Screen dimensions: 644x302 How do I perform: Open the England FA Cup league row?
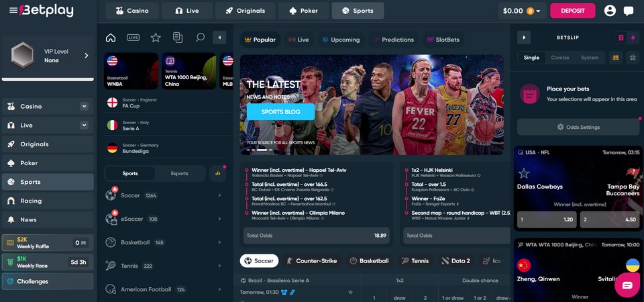click(x=166, y=103)
